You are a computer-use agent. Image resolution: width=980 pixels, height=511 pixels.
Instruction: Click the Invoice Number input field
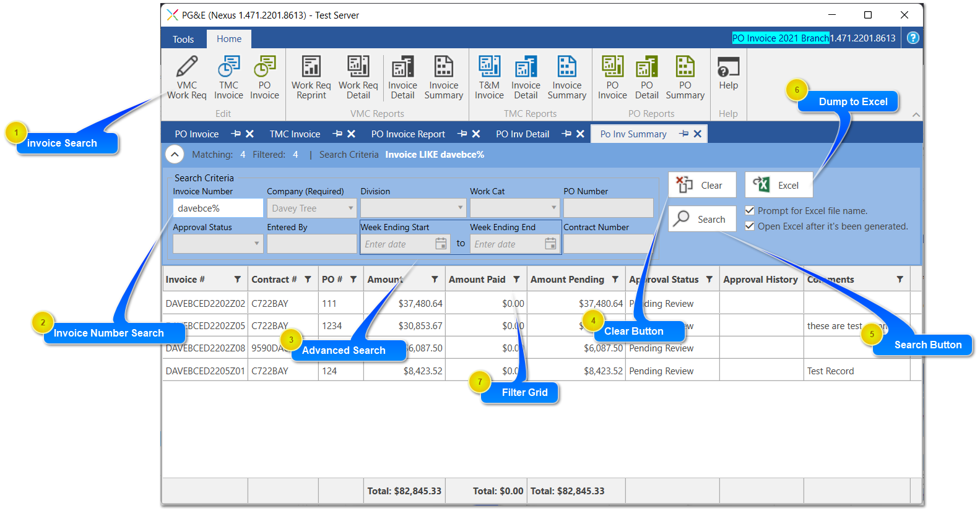218,208
